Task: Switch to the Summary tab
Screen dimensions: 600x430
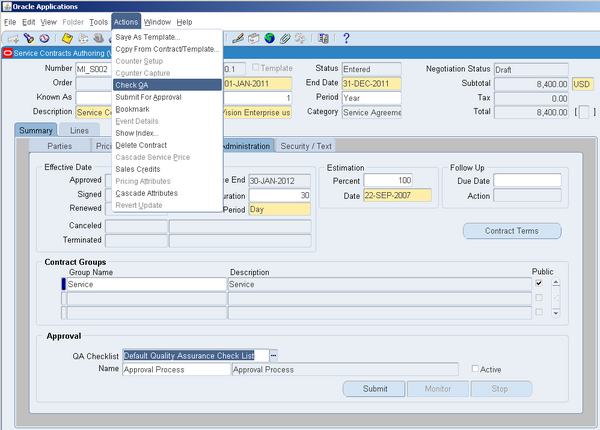Action: [x=36, y=130]
